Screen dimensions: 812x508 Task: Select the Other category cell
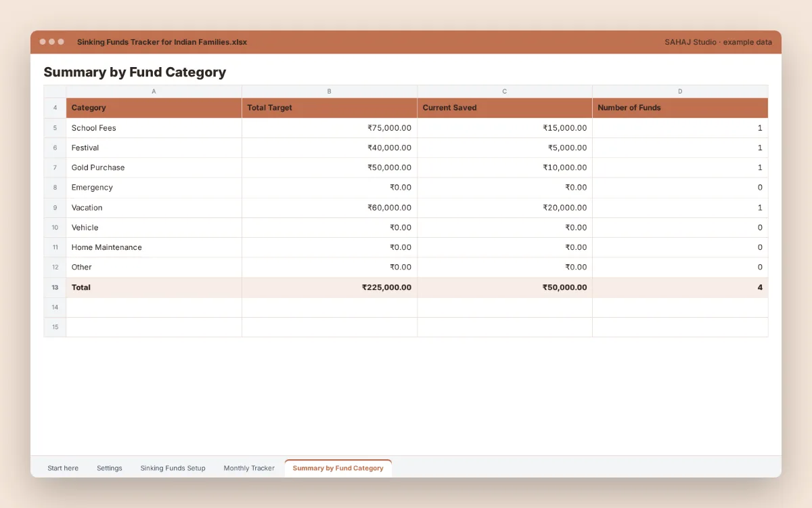click(154, 267)
